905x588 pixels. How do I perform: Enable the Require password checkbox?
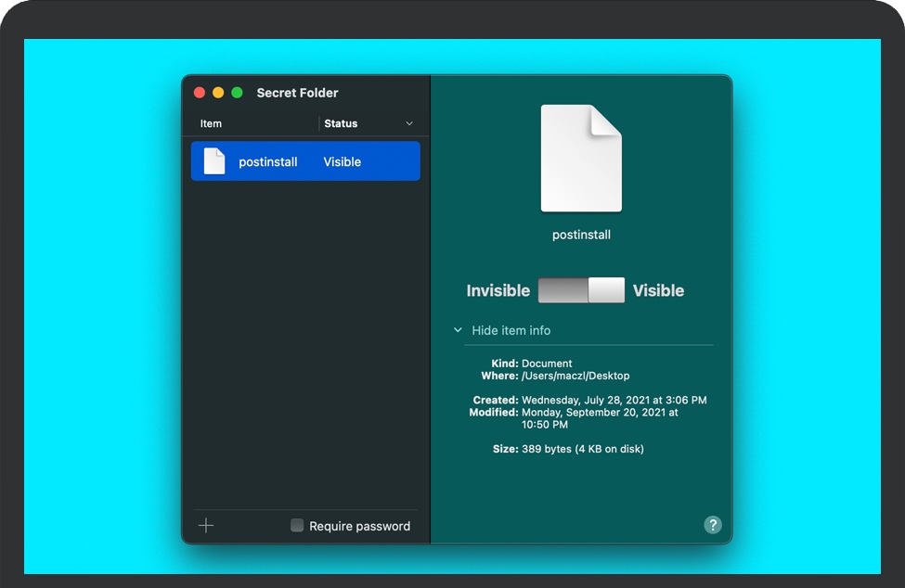[297, 525]
